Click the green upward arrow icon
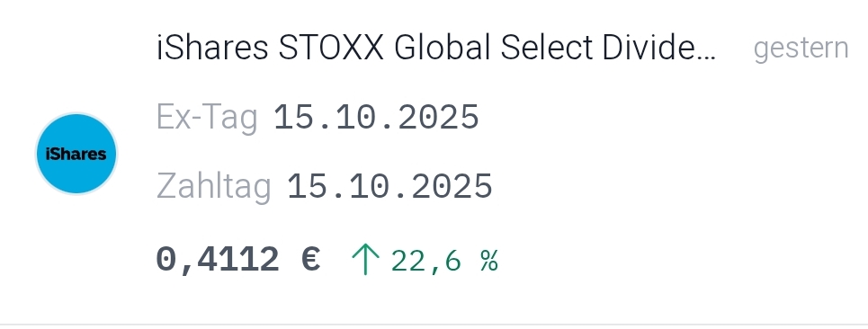868x329 pixels. click(x=365, y=259)
